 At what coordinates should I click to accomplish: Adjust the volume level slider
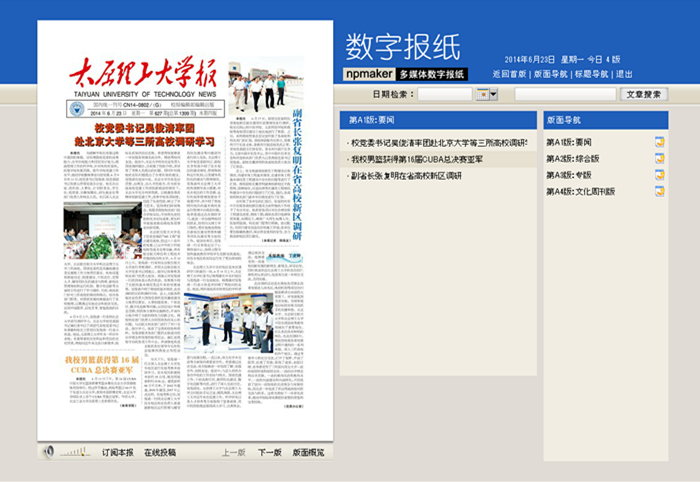[76, 452]
